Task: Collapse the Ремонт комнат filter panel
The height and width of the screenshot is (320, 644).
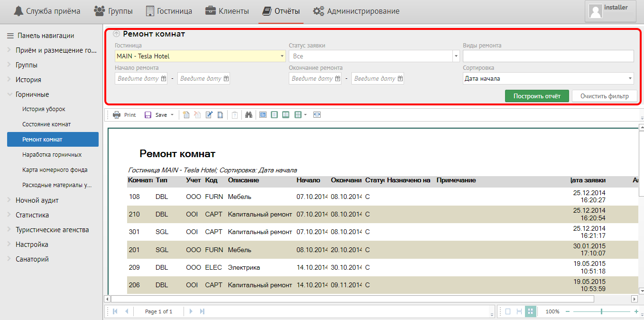Action: point(117,34)
